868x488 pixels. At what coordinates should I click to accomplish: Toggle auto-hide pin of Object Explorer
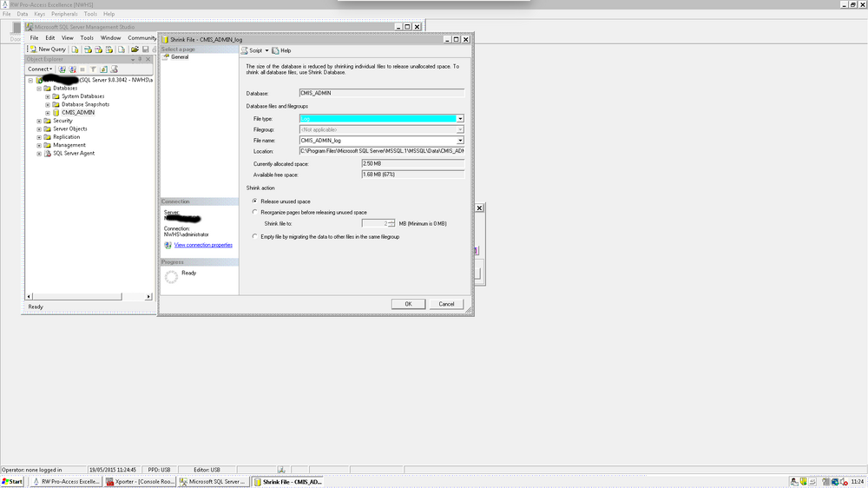pyautogui.click(x=140, y=59)
